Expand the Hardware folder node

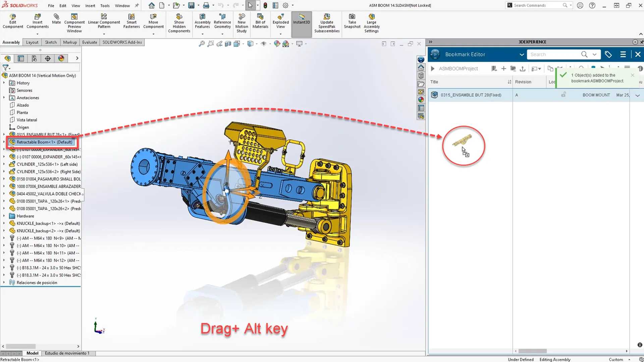pyautogui.click(x=4, y=216)
